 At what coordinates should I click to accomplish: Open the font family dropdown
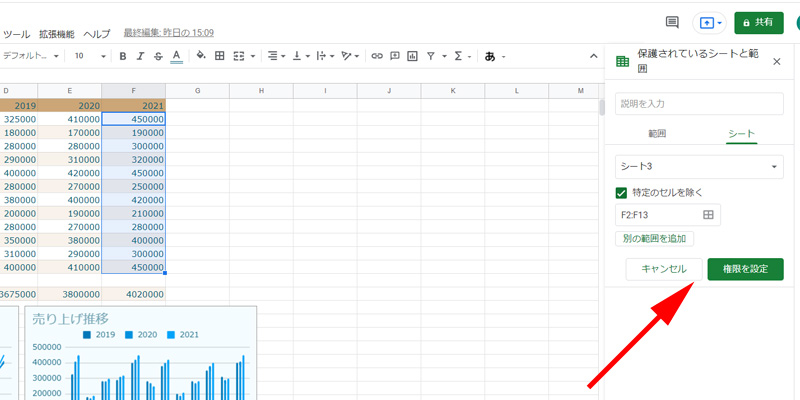coord(31,56)
